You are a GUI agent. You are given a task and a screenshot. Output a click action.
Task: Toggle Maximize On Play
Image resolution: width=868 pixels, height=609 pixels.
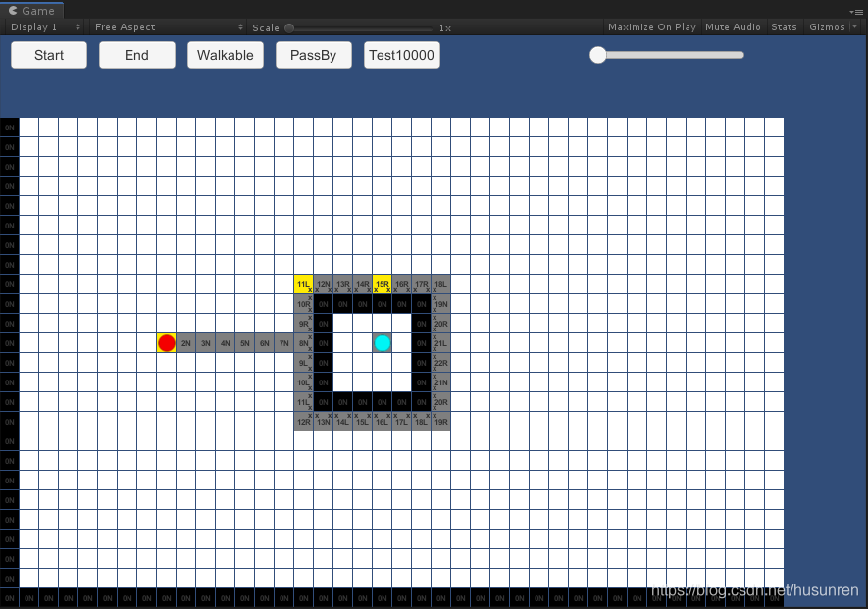click(651, 27)
